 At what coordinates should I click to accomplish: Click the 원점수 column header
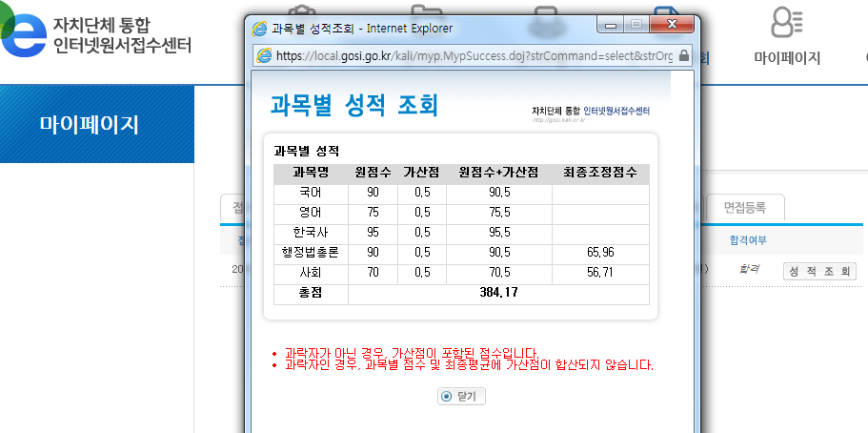(x=373, y=173)
